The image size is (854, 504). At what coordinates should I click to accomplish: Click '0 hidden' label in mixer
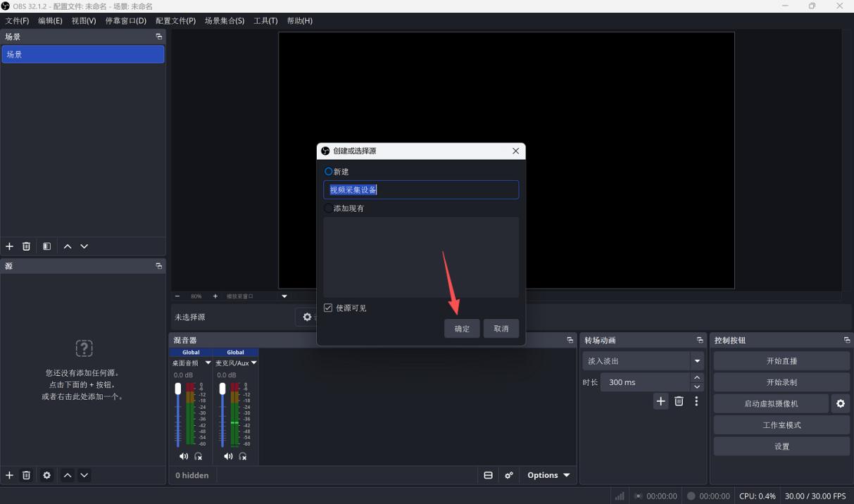192,475
